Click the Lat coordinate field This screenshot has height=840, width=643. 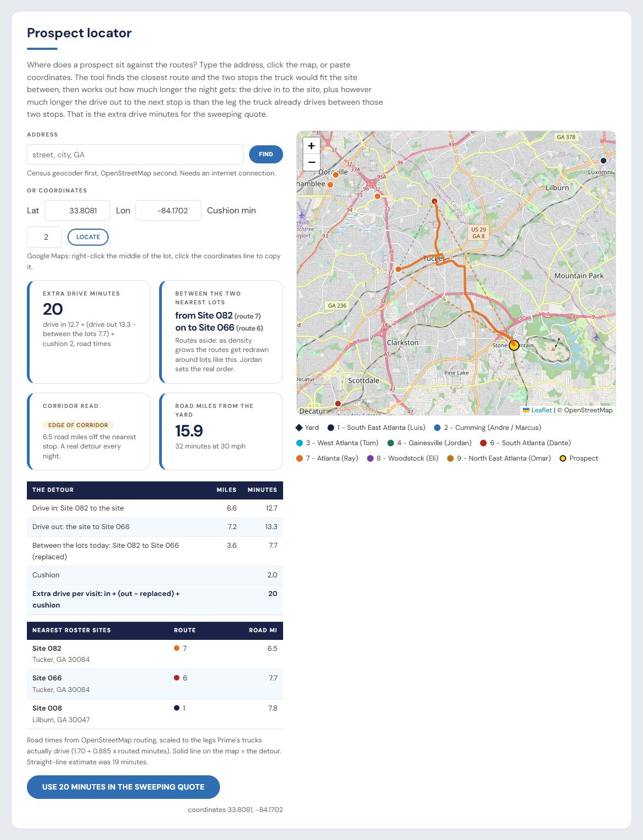click(77, 211)
